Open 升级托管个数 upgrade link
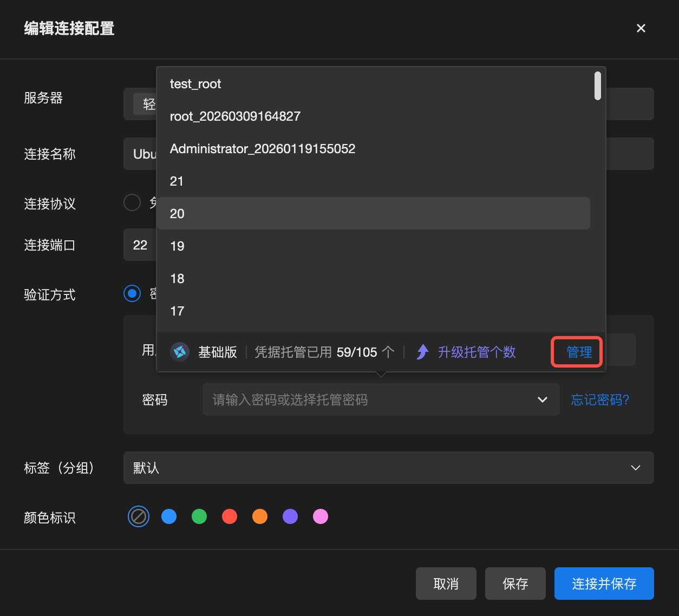This screenshot has width=679, height=616. [476, 352]
